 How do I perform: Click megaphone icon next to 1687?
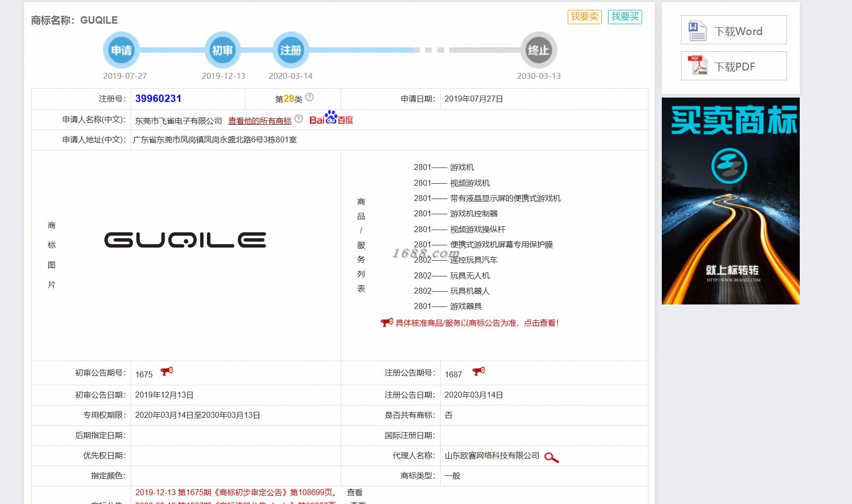tap(478, 371)
